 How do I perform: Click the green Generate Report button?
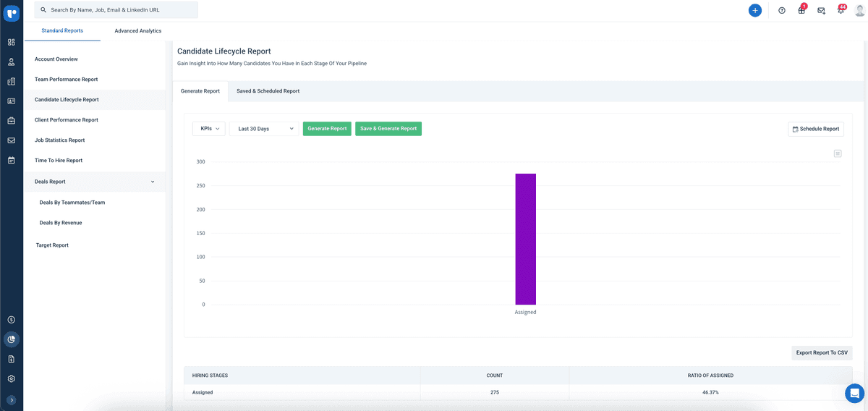[x=327, y=129]
